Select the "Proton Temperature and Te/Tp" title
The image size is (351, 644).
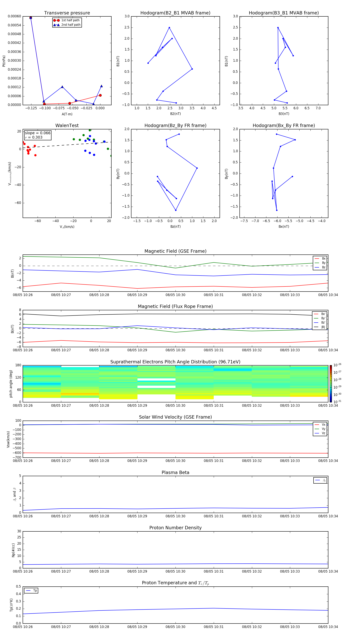click(x=175, y=583)
